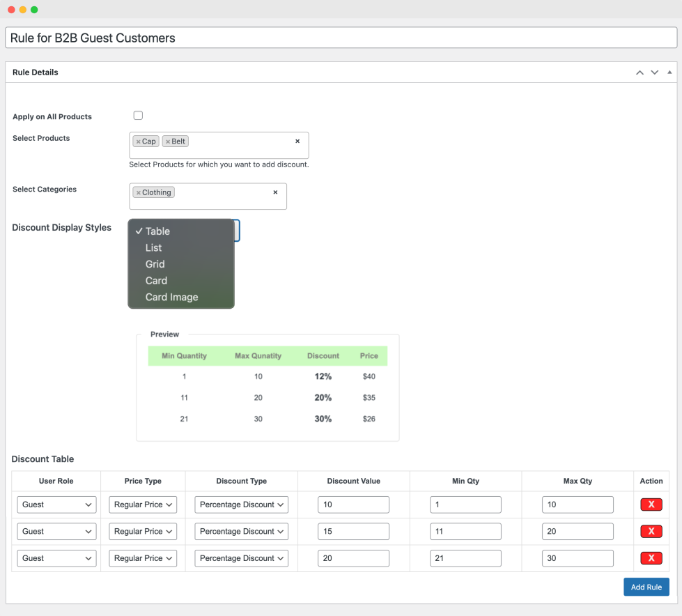Collapse the Rule Details panel
Screen dimensions: 682x616
coord(669,72)
